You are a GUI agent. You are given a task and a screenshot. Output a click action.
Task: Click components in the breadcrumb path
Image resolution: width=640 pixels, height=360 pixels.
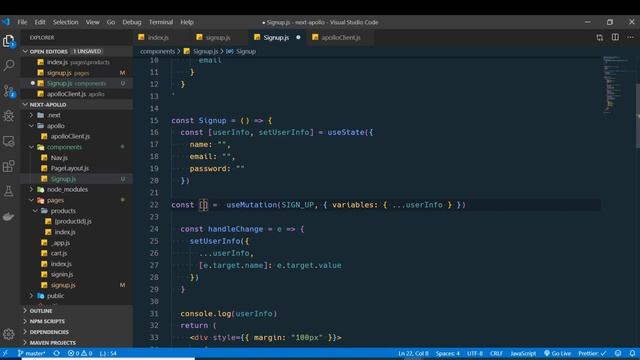157,51
